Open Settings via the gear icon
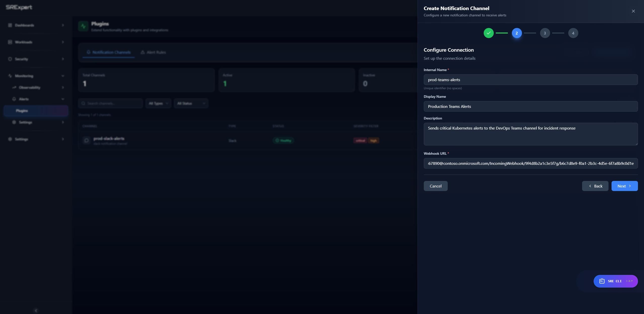 14,122
